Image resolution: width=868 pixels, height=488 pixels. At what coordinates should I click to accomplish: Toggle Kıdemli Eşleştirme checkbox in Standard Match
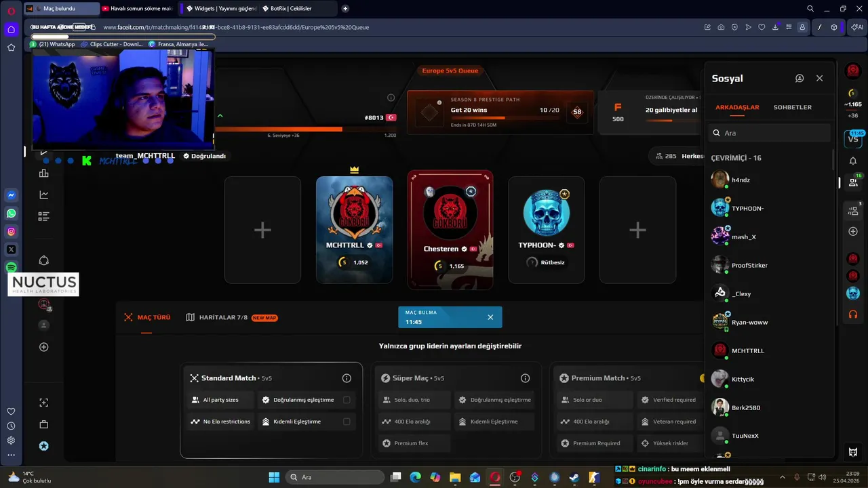(347, 422)
